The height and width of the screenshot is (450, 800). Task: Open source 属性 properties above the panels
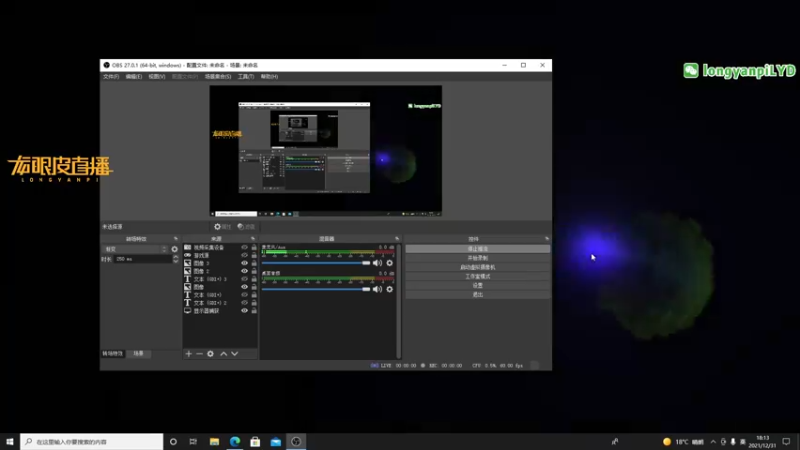(223, 227)
